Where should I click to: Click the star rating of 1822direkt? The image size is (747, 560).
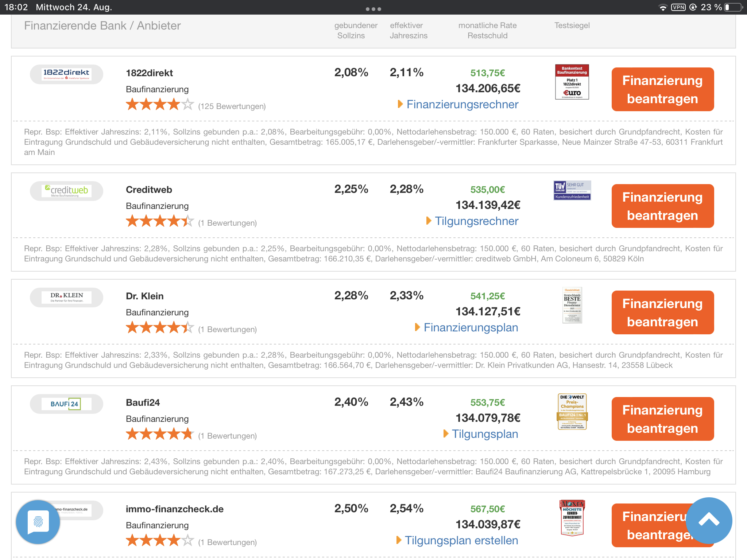[160, 105]
